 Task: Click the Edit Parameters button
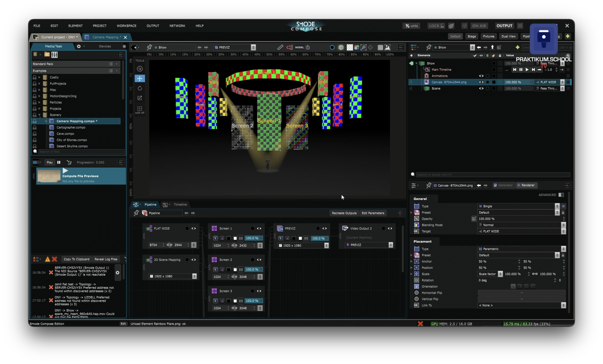tap(373, 213)
